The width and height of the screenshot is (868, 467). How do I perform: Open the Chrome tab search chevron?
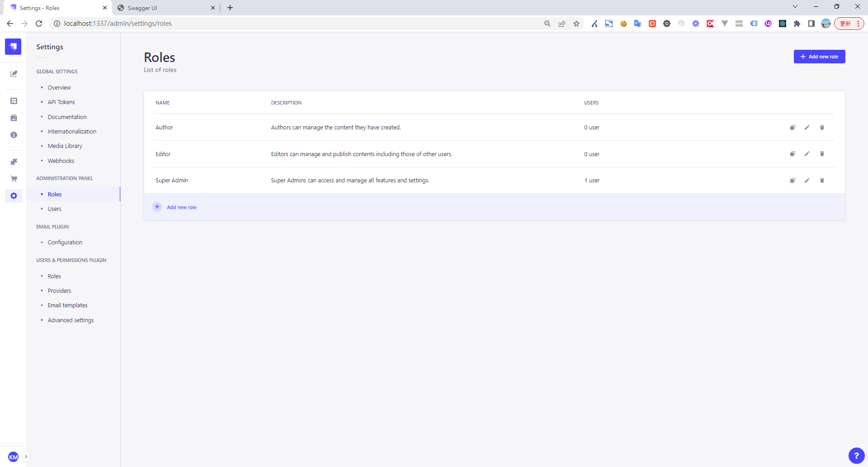point(795,7)
